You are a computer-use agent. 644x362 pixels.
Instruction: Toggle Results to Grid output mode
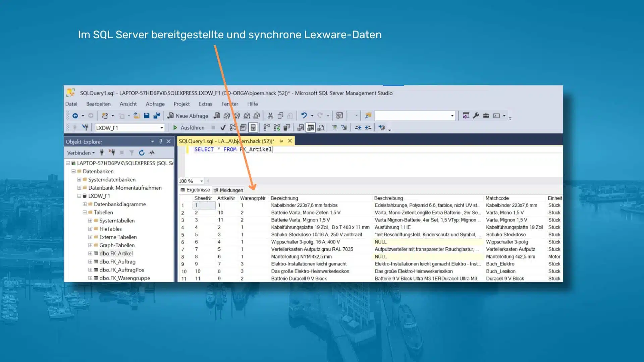tap(311, 128)
